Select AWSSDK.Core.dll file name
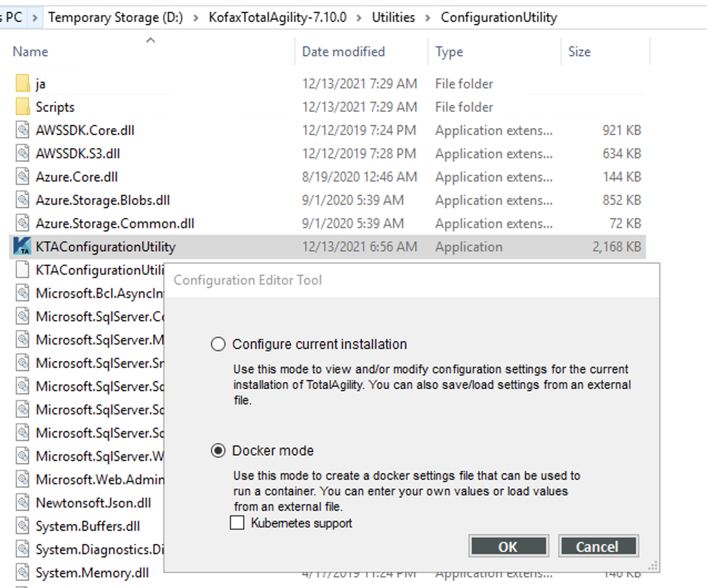The width and height of the screenshot is (707, 588). [85, 130]
